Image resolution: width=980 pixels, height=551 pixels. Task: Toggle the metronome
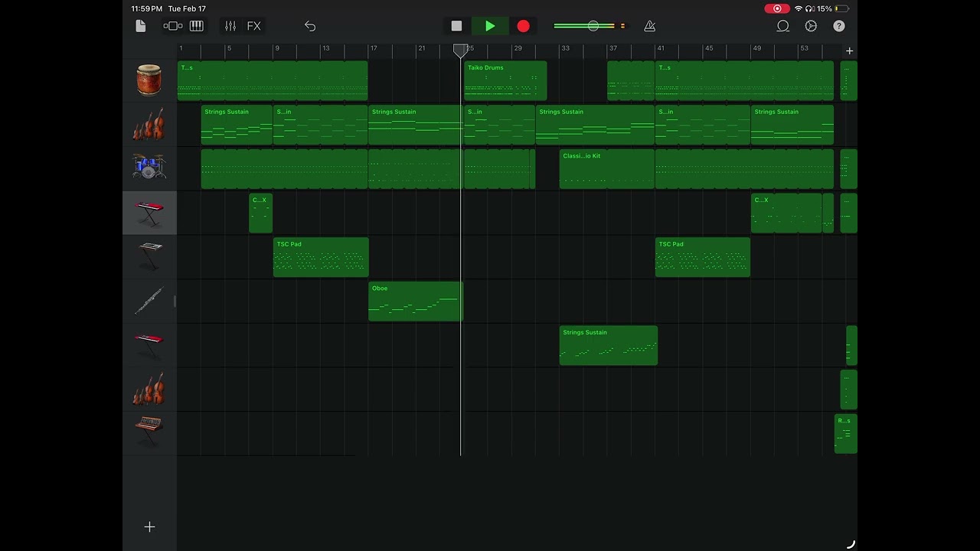click(649, 26)
